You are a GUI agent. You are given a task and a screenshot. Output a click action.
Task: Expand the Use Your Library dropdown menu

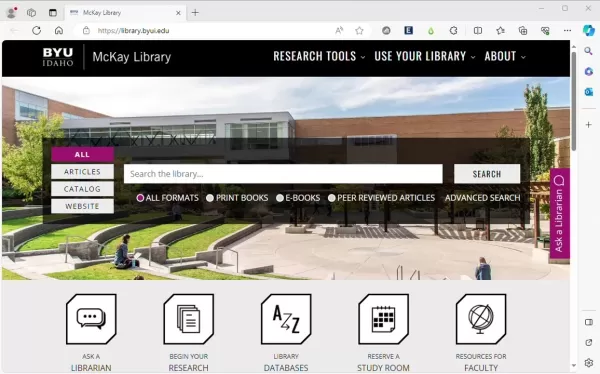click(x=425, y=56)
